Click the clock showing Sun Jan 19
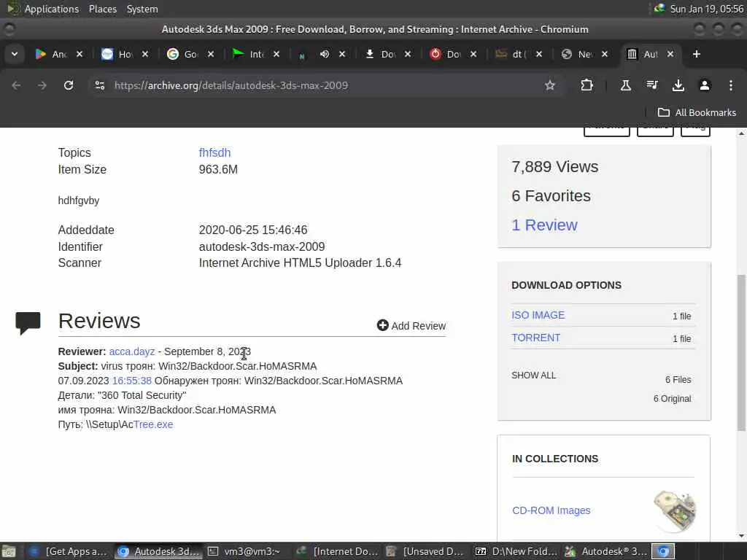 (706, 9)
